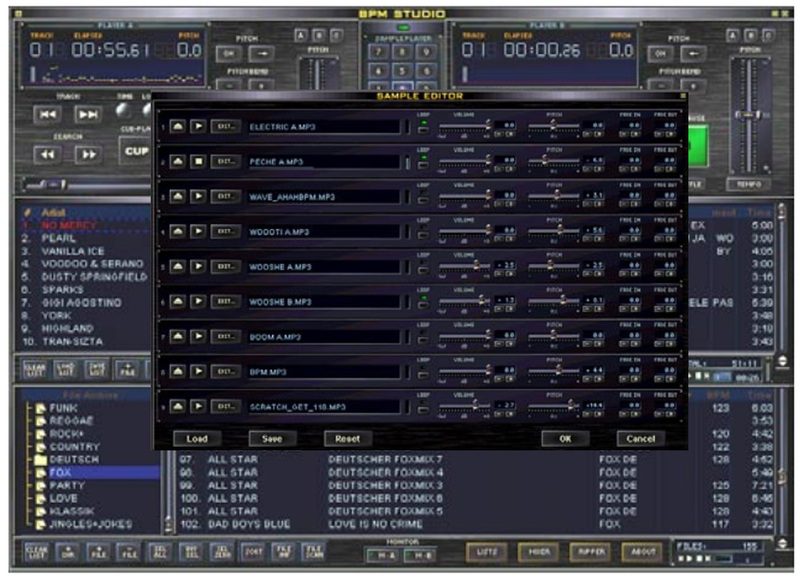800x579 pixels.
Task: Select track BAD BOYS BLUE
Action: tap(249, 524)
